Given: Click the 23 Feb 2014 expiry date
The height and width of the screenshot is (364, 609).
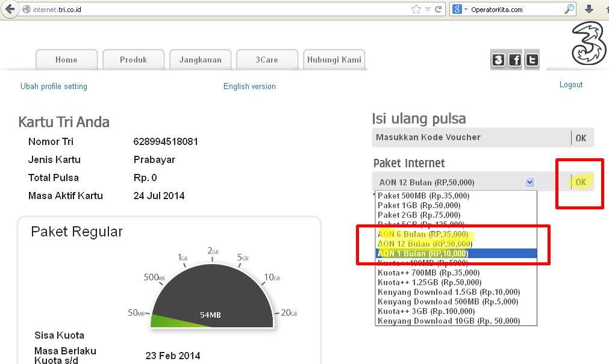Looking at the screenshot, I should coord(173,356).
